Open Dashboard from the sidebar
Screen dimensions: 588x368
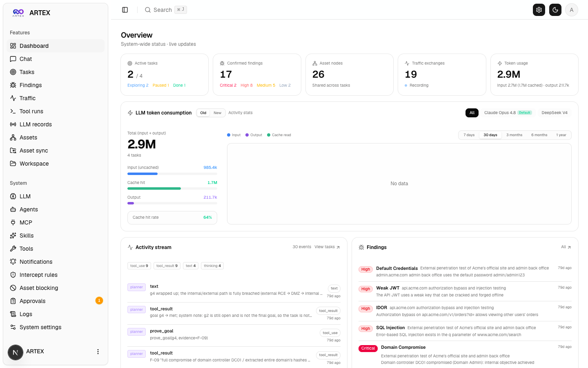(56, 46)
